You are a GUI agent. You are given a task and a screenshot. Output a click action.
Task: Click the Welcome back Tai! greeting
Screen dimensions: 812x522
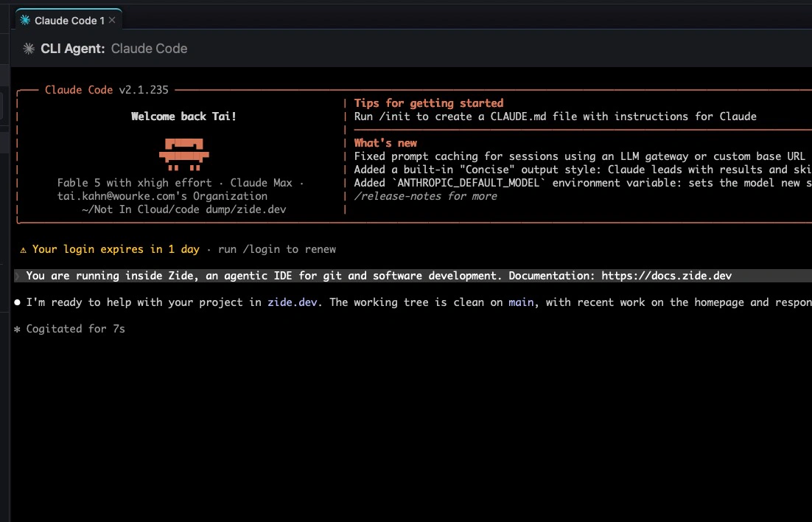pyautogui.click(x=183, y=116)
